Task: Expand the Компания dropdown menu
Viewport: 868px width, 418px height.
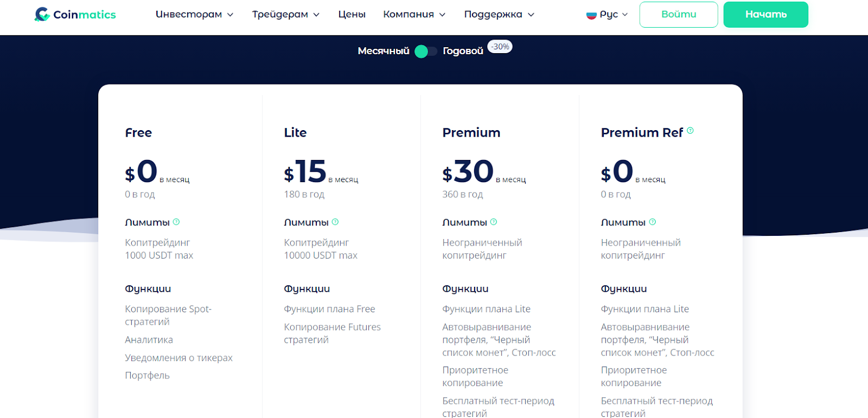Action: click(414, 15)
